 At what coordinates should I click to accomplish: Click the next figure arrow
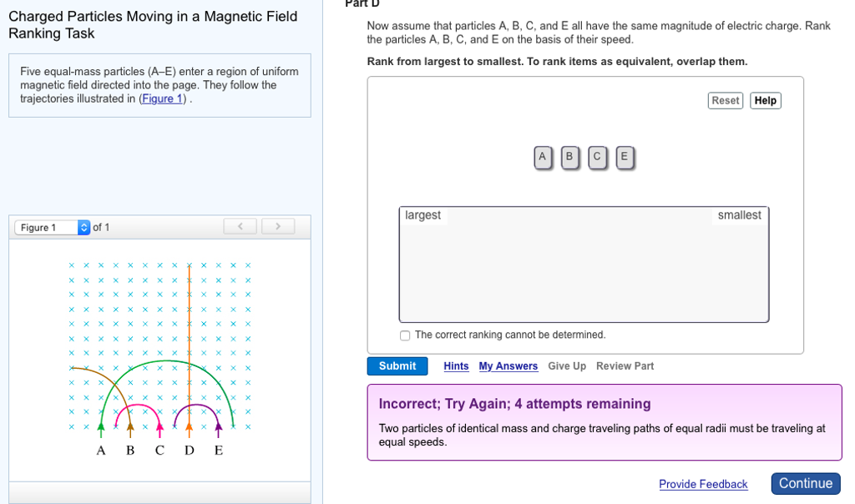277,226
